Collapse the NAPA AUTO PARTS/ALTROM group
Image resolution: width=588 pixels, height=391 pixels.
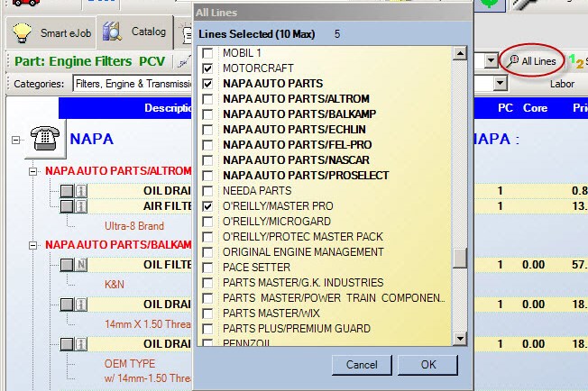point(33,170)
